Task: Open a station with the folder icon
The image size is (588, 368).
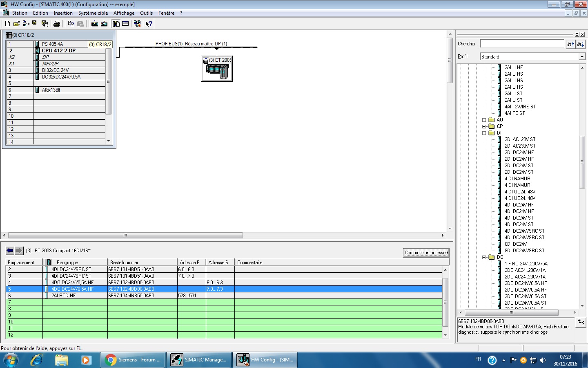Action: point(16,24)
